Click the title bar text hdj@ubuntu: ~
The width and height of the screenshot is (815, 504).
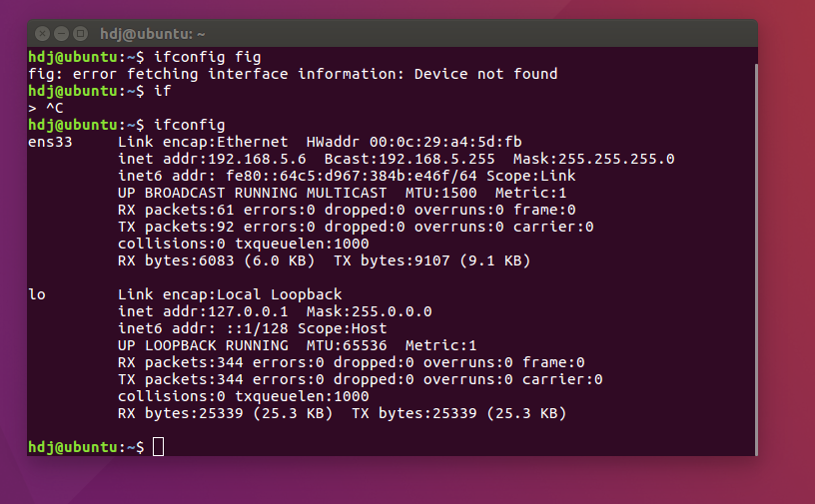pos(152,34)
